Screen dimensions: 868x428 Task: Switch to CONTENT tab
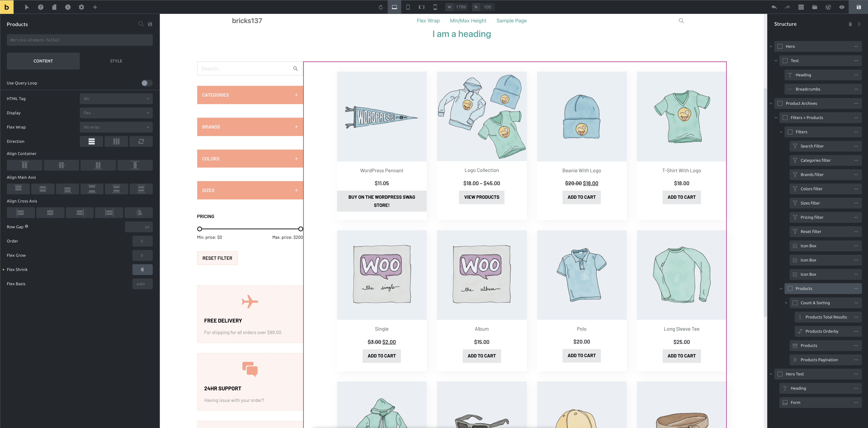pos(43,61)
